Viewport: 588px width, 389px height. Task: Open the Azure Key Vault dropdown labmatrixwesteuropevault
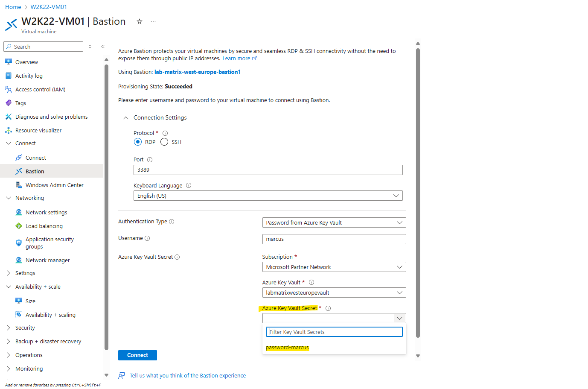[334, 292]
